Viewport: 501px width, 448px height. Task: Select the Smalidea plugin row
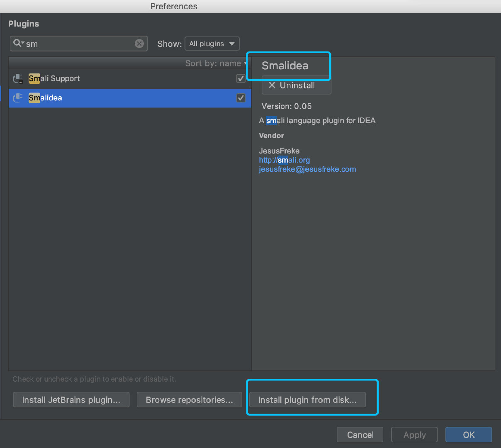(130, 98)
